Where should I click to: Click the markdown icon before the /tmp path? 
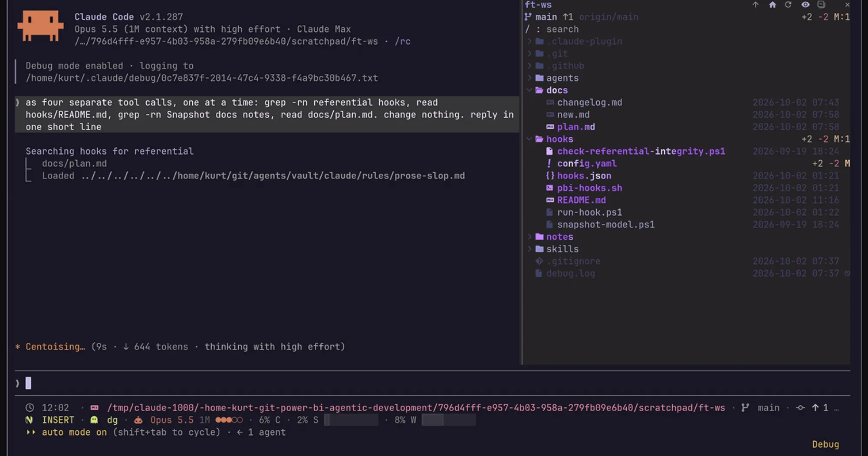click(x=94, y=408)
